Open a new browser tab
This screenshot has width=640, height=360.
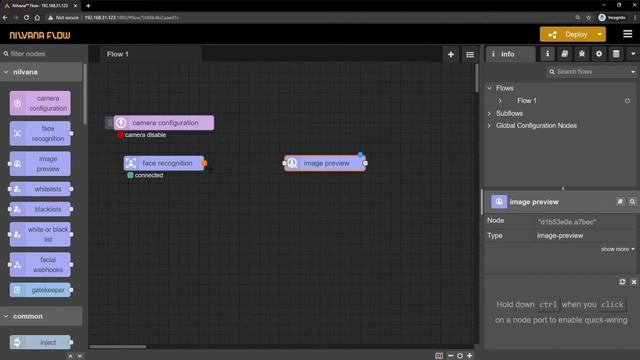(x=88, y=6)
